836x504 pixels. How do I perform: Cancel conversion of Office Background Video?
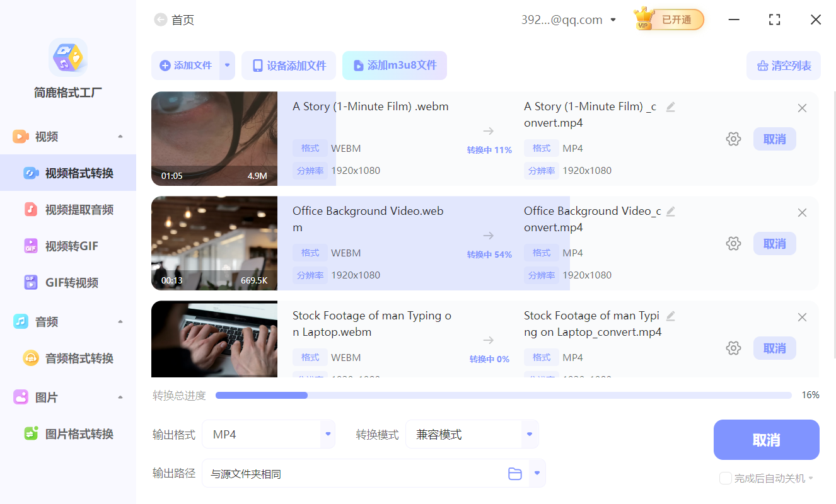(x=775, y=244)
